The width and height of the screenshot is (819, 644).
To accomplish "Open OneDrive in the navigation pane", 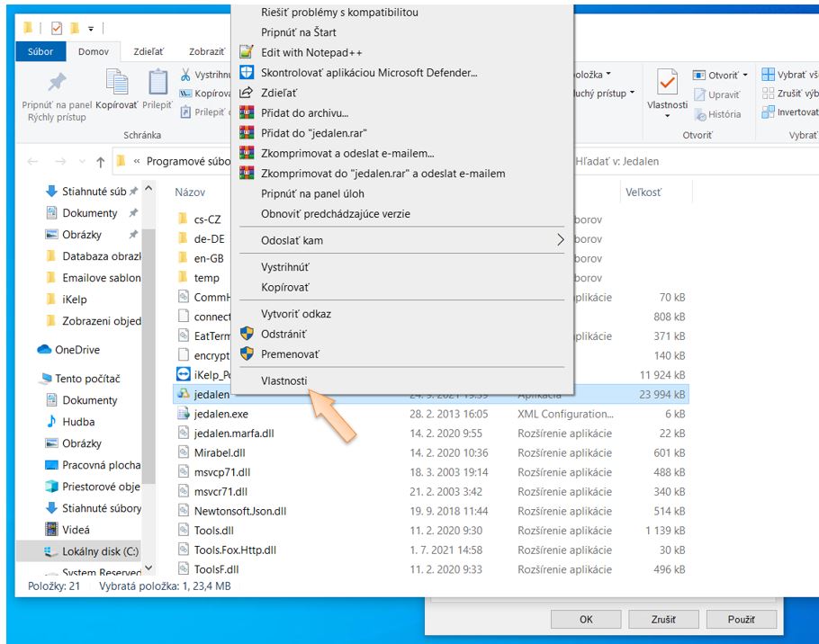I will 76,350.
